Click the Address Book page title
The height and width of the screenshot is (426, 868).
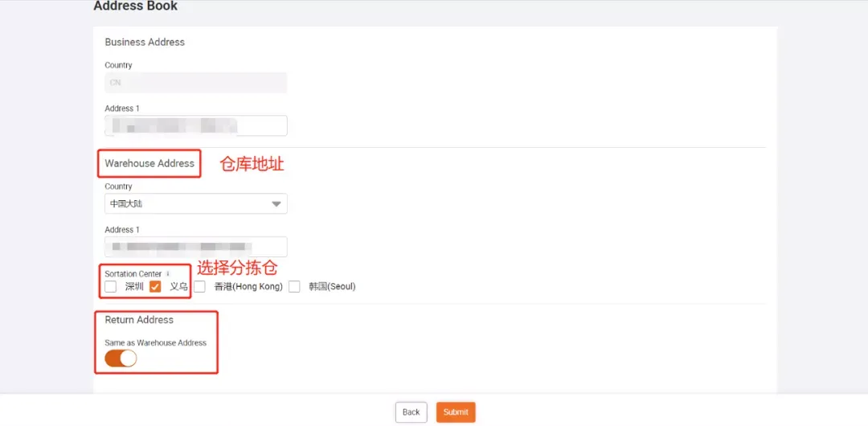pos(136,6)
